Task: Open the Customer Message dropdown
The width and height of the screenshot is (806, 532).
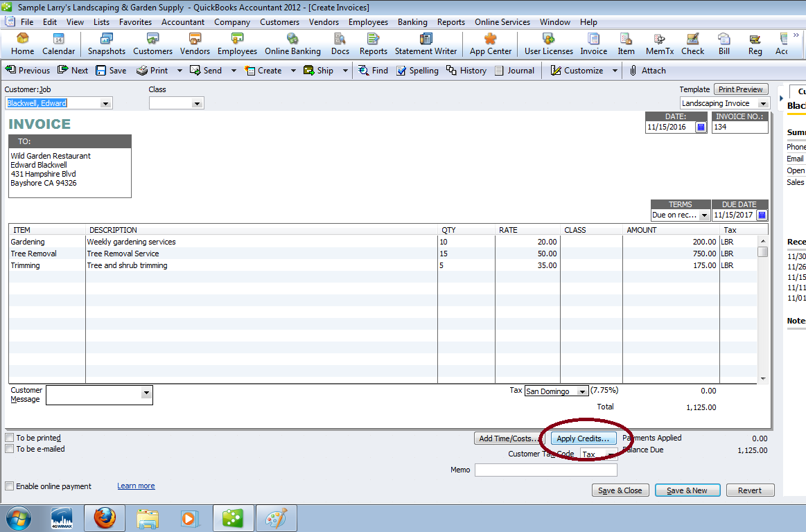Action: (x=146, y=393)
